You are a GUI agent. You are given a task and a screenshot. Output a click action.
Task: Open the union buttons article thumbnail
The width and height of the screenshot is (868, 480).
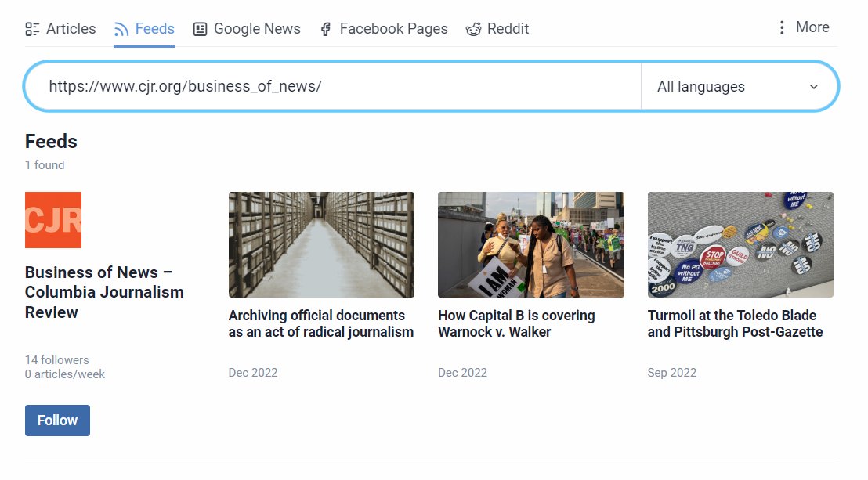pos(740,245)
